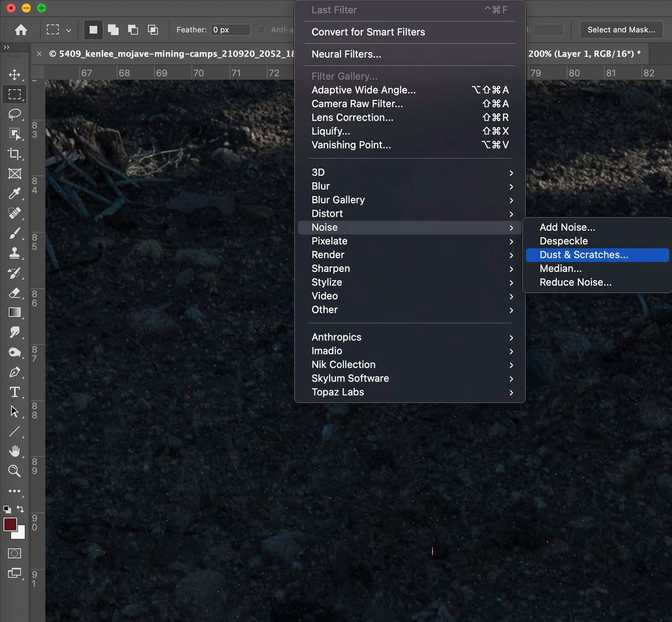Select the Eyedropper tool

(x=15, y=193)
